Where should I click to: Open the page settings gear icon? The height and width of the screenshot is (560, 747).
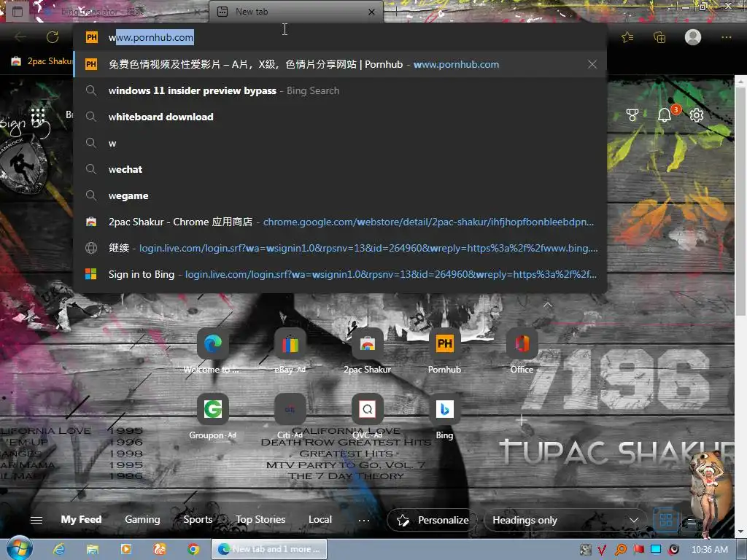pyautogui.click(x=697, y=114)
